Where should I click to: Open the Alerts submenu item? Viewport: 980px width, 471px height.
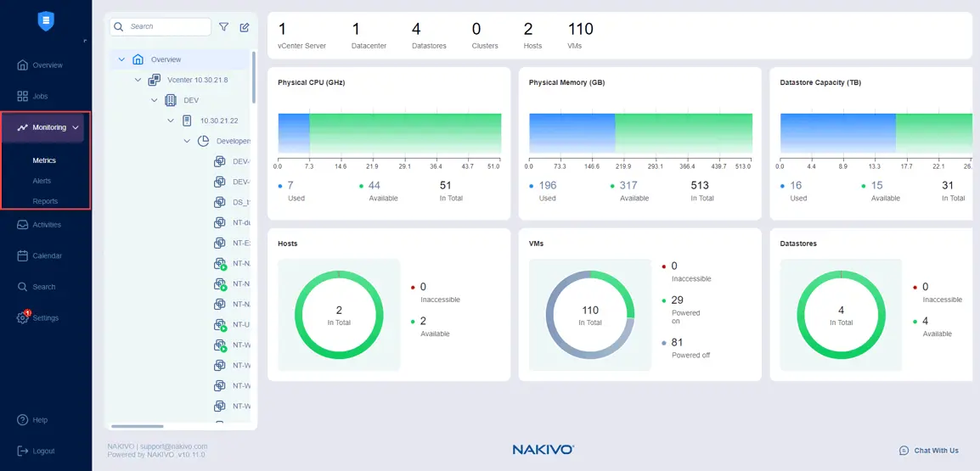(x=42, y=181)
